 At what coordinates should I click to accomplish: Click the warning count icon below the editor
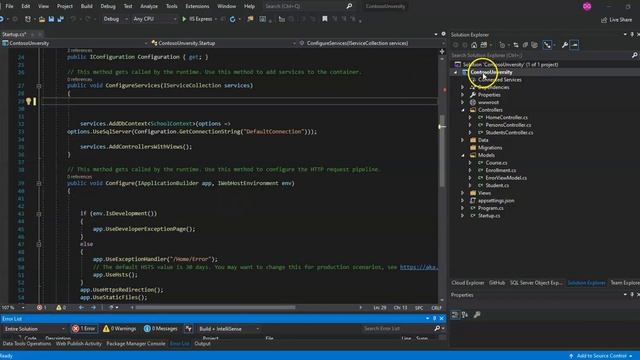point(59,307)
